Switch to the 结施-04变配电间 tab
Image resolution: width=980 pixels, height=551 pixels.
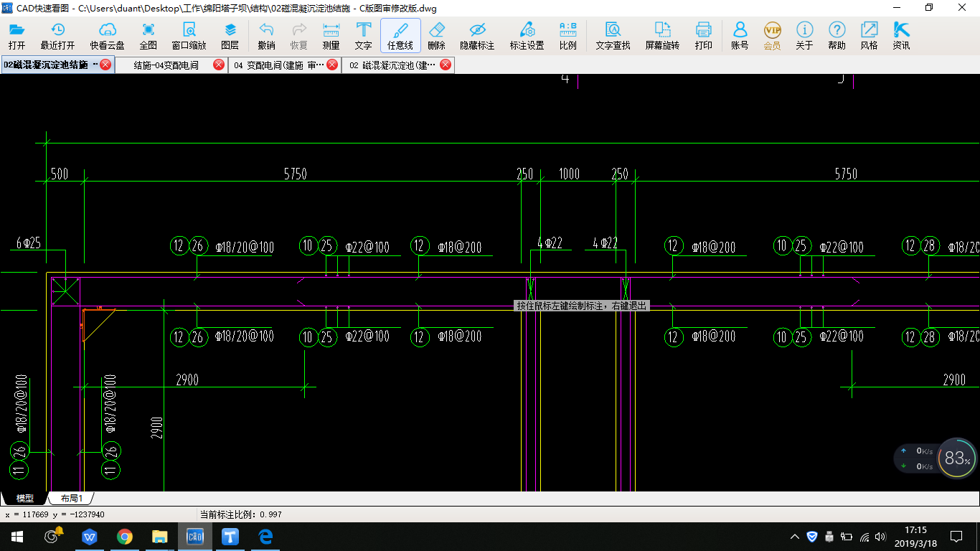(x=166, y=65)
